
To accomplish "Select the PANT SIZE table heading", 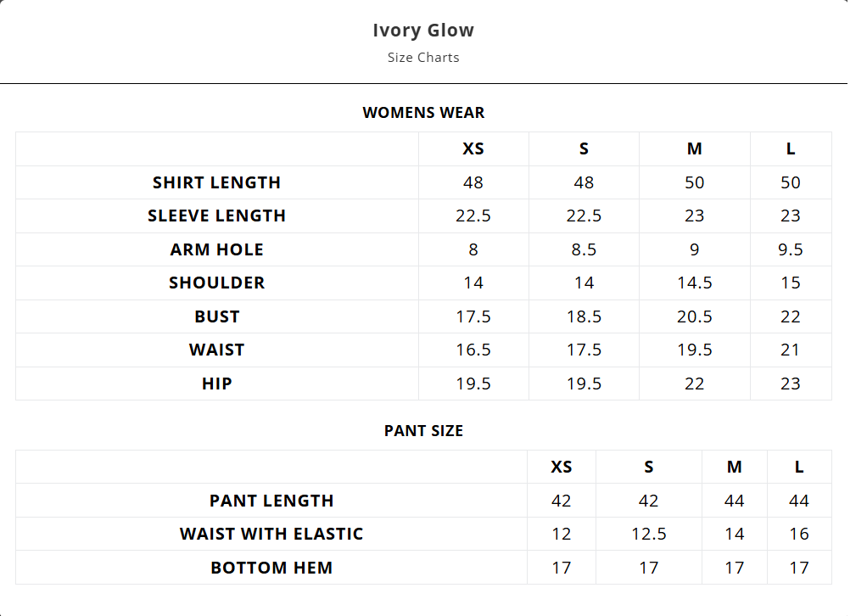I will [x=423, y=431].
